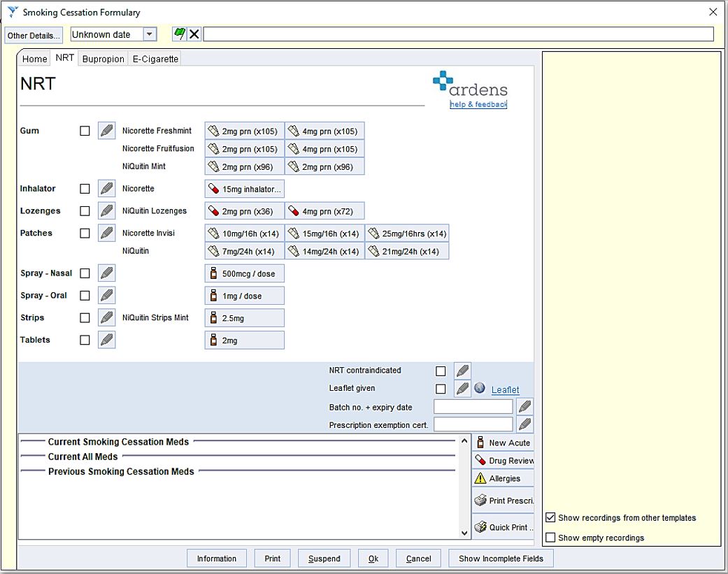Viewport: 728px width, 574px height.
Task: Click the Cancel button
Action: 418,559
